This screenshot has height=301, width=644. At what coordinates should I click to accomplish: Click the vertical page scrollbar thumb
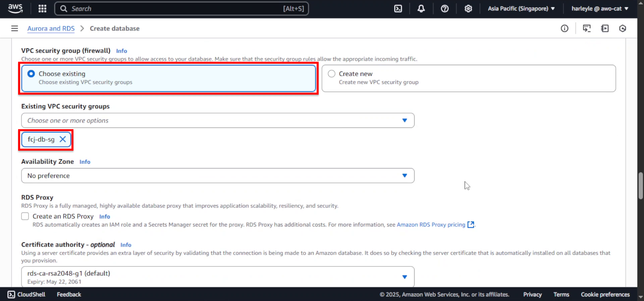tap(641, 186)
